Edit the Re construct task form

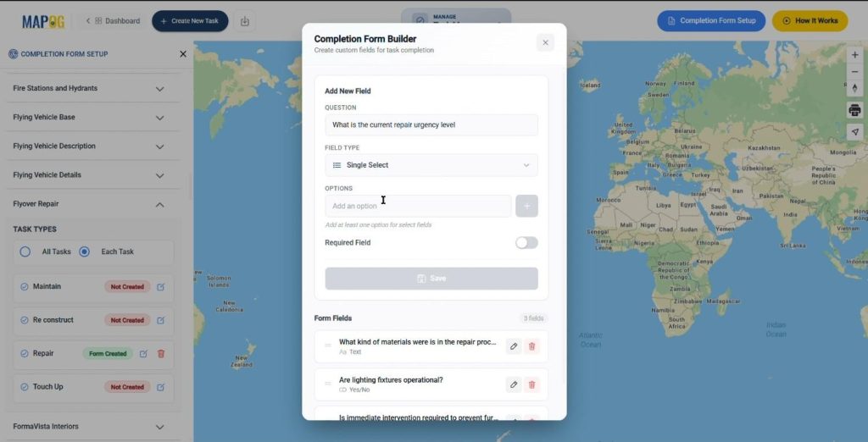160,320
